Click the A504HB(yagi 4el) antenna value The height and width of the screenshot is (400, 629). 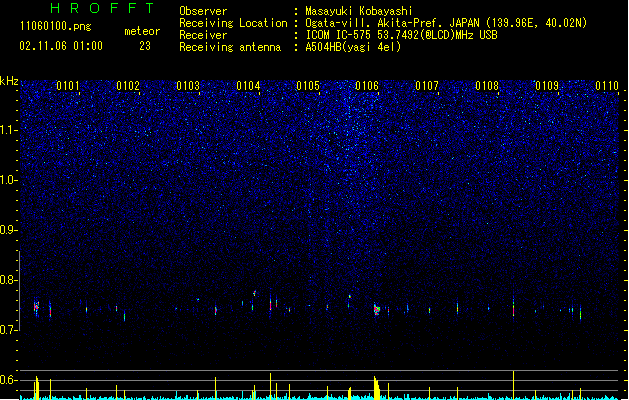coord(353,47)
